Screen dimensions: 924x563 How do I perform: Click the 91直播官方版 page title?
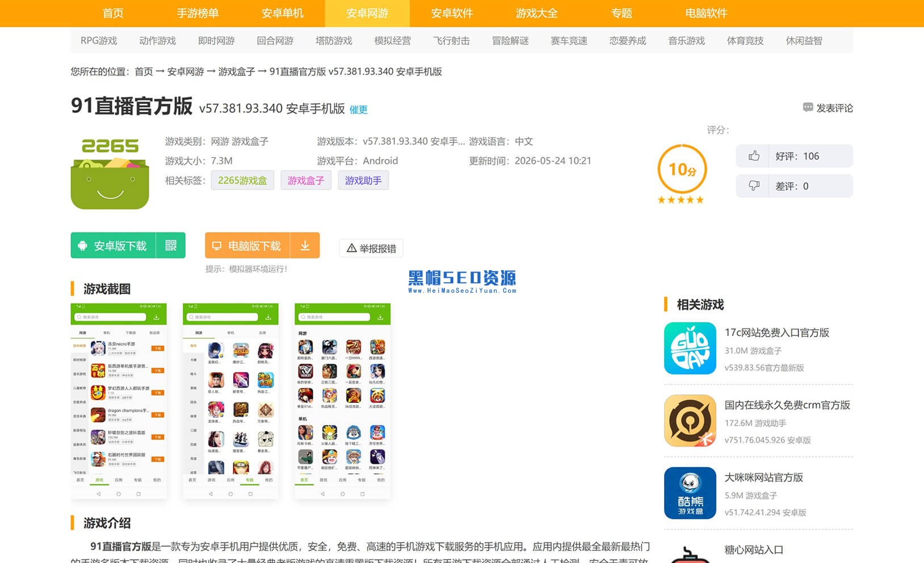pos(132,106)
